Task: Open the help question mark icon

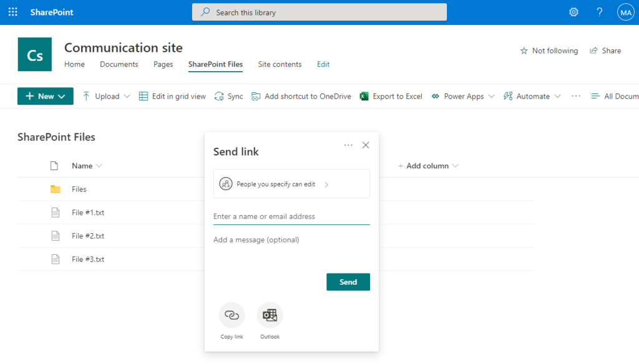Action: coord(600,12)
